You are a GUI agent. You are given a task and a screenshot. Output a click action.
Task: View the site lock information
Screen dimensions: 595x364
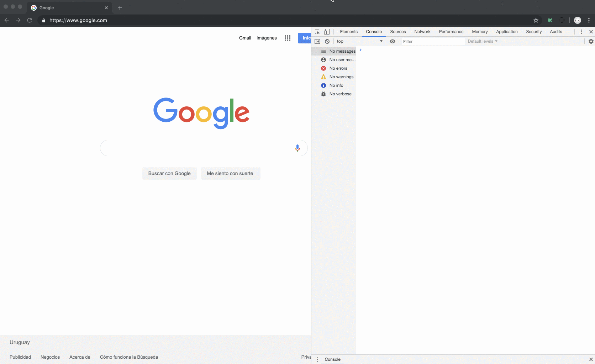(44, 20)
